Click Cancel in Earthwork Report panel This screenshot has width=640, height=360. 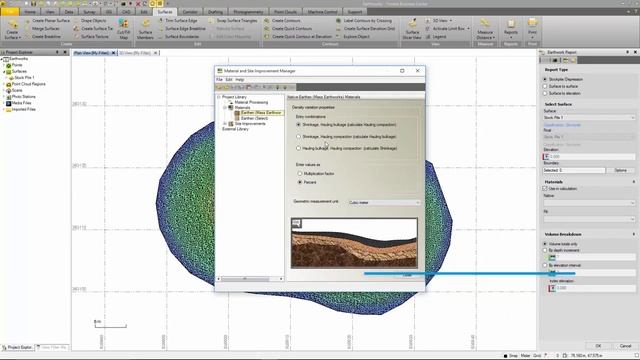click(x=625, y=346)
